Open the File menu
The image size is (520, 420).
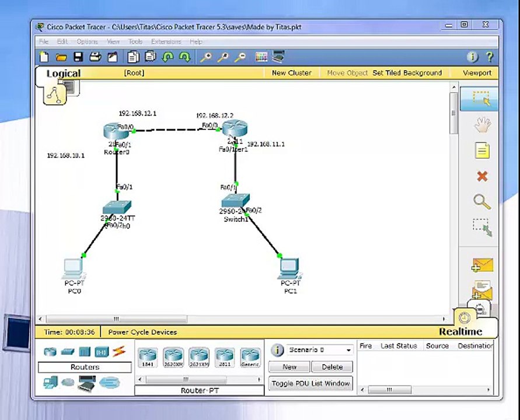[43, 42]
